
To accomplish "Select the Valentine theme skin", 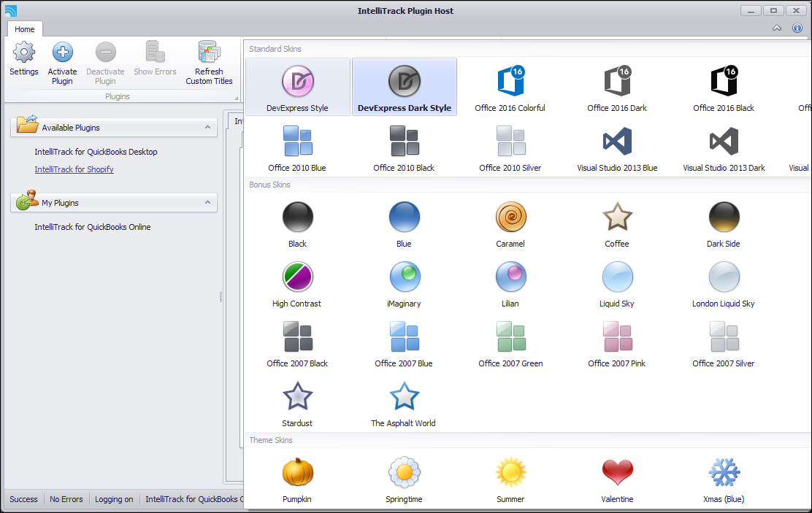I will (617, 479).
